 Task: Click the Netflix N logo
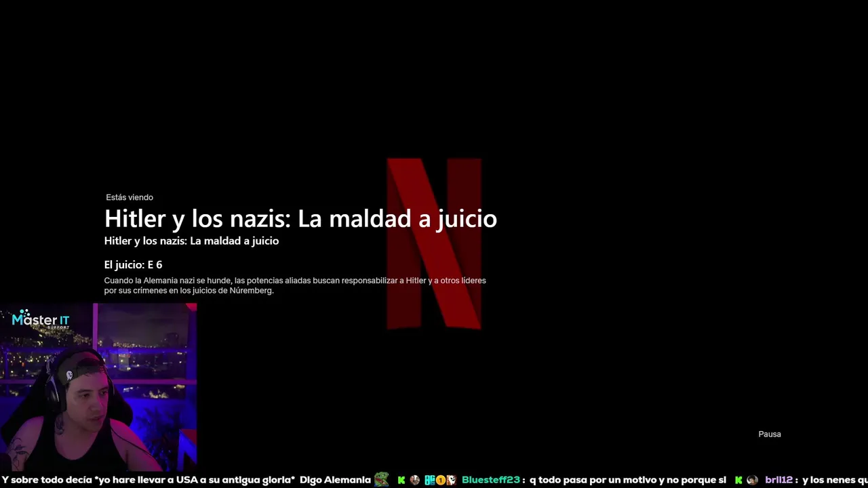[x=434, y=244]
